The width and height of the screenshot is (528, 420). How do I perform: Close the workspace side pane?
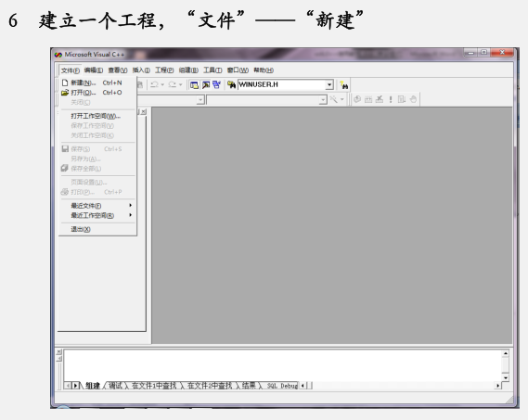click(x=144, y=112)
